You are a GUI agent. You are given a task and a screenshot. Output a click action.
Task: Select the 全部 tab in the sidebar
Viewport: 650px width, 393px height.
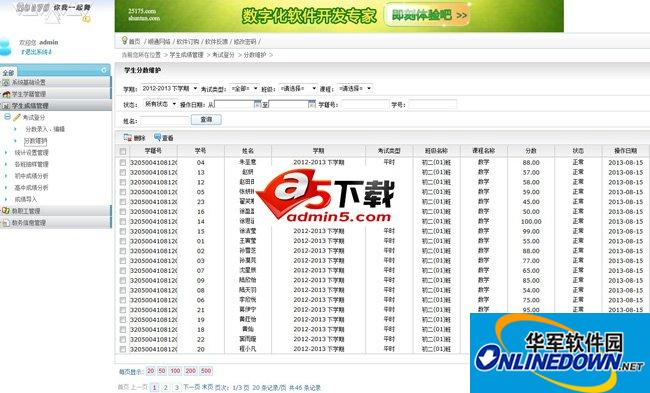tap(8, 72)
